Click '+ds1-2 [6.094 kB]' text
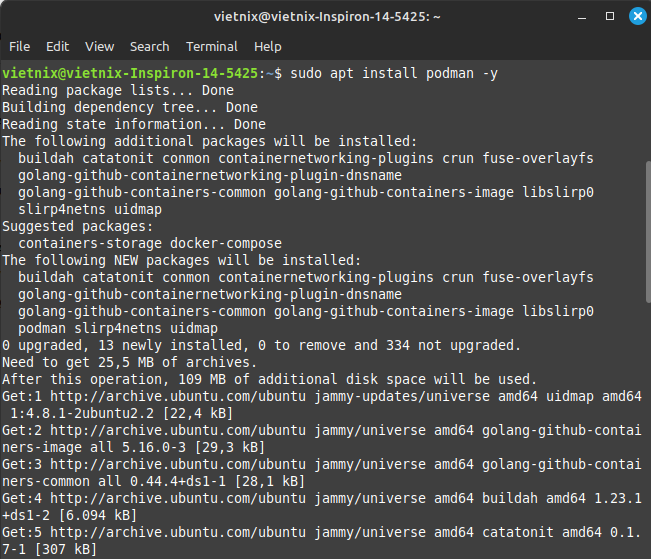651x559 pixels. pyautogui.click(x=69, y=516)
